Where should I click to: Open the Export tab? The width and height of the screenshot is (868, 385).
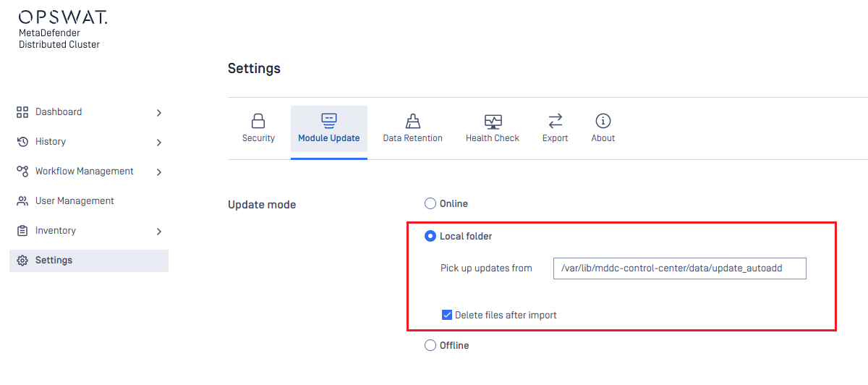pyautogui.click(x=555, y=128)
